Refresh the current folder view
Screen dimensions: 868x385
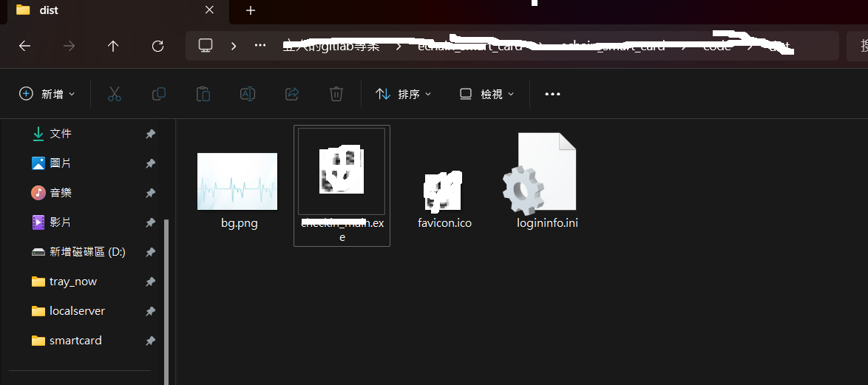point(157,46)
